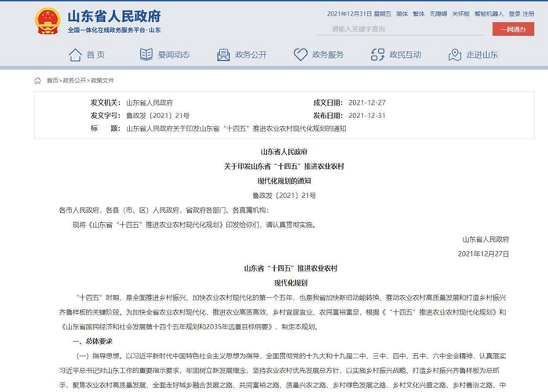548x392 pixels.
Task: Open the 走进山东 navigation item
Action: click(482, 55)
